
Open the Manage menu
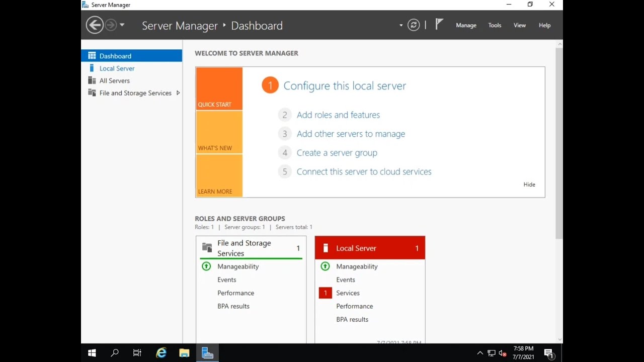pyautogui.click(x=466, y=25)
